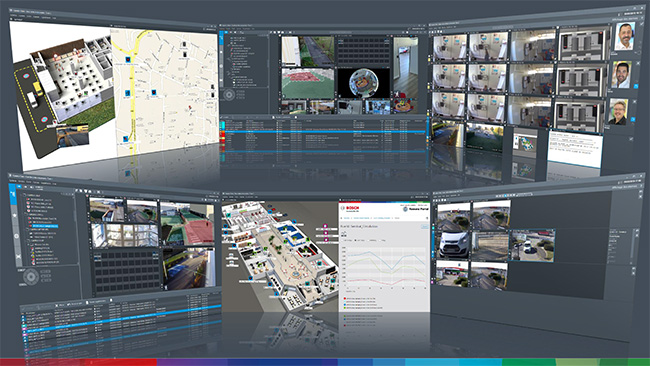Click the PTZ control wheel in bottom-left window
Screen dimensions: 650x366
[31, 276]
